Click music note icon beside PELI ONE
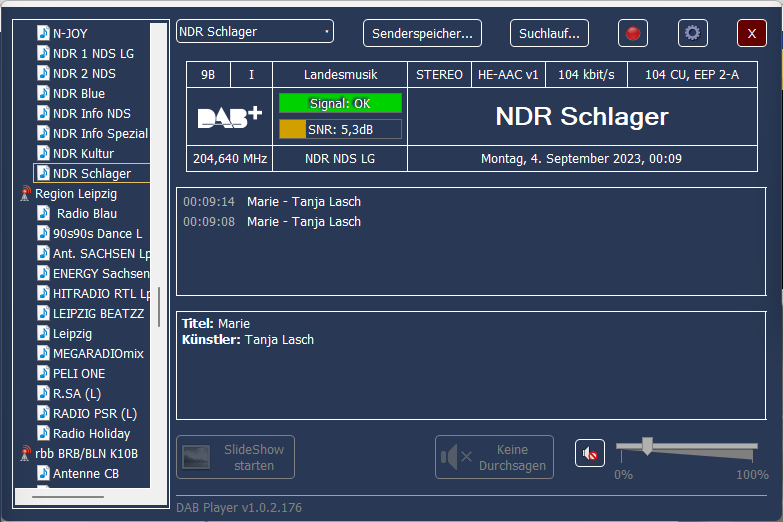Image resolution: width=783 pixels, height=522 pixels. click(x=43, y=373)
